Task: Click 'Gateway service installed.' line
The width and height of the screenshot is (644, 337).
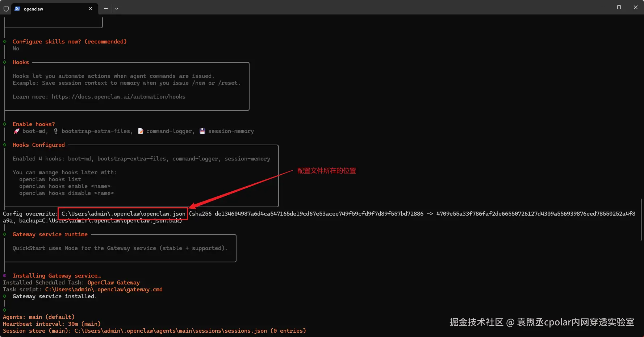Action: coord(55,296)
